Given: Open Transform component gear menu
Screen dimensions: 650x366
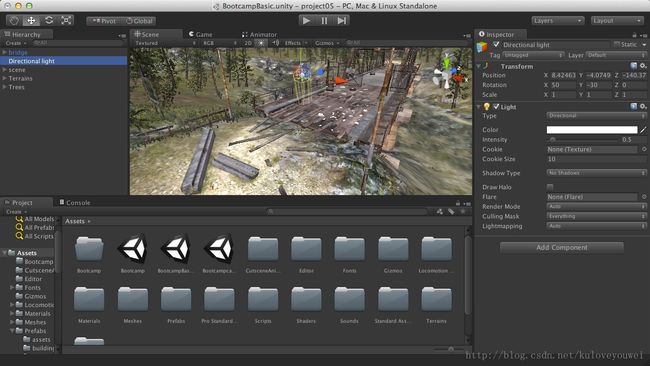Looking at the screenshot, I should click(x=643, y=66).
